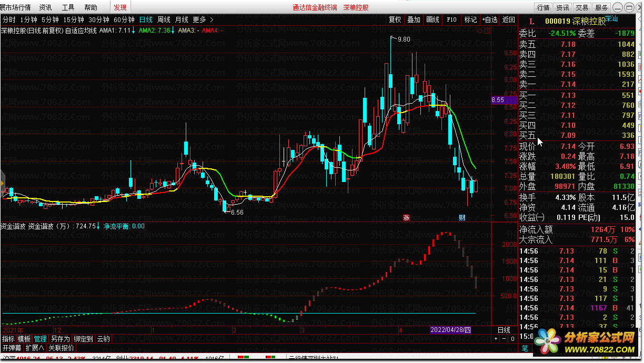This screenshot has height=363, width=644.
Task: Click the 画线 drawing tool button
Action: coord(432,19)
